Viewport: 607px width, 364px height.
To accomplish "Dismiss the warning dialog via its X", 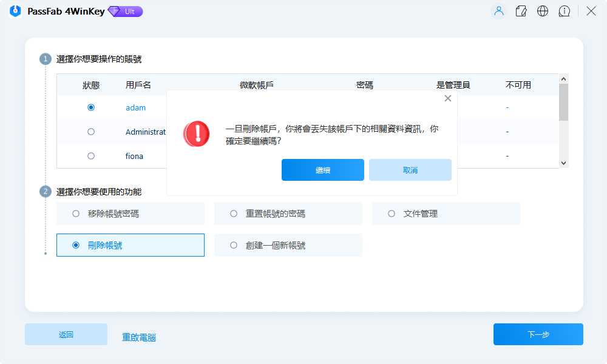I will coord(448,98).
